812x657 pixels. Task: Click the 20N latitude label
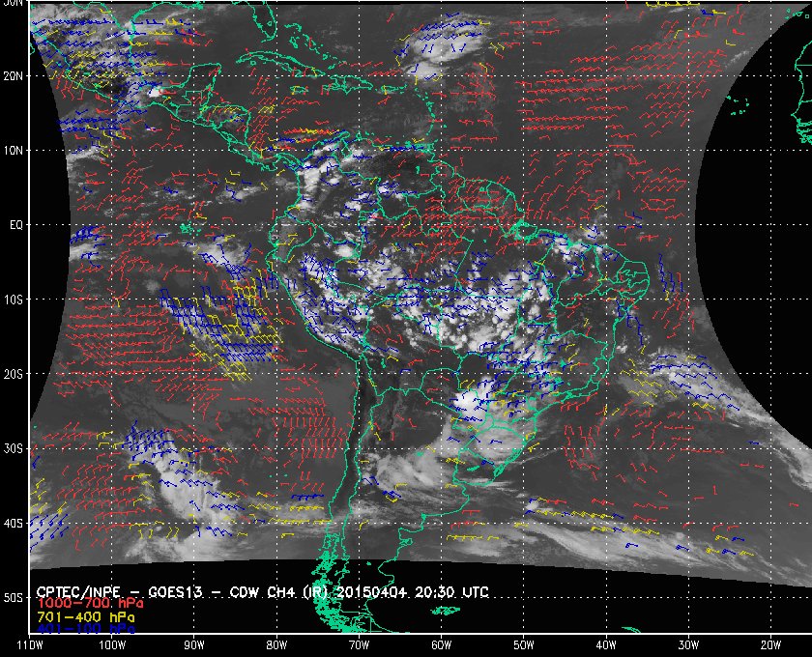pos(13,75)
